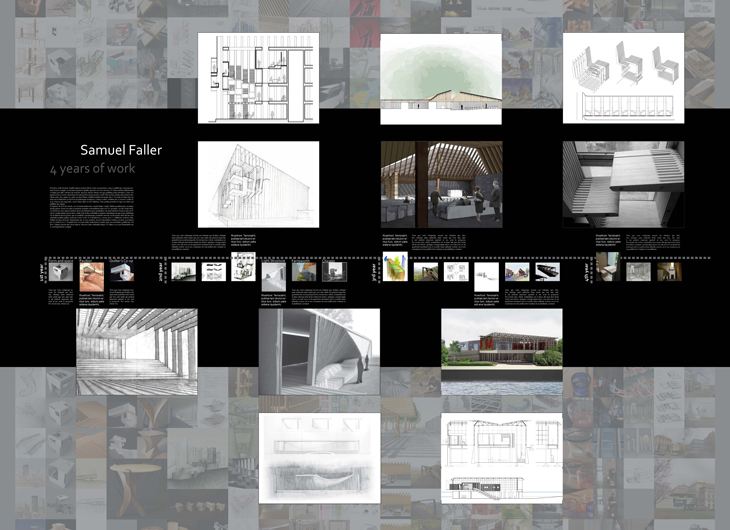View the wooden bench close-up render
Viewport: 730px width, 530px height.
pos(623,185)
